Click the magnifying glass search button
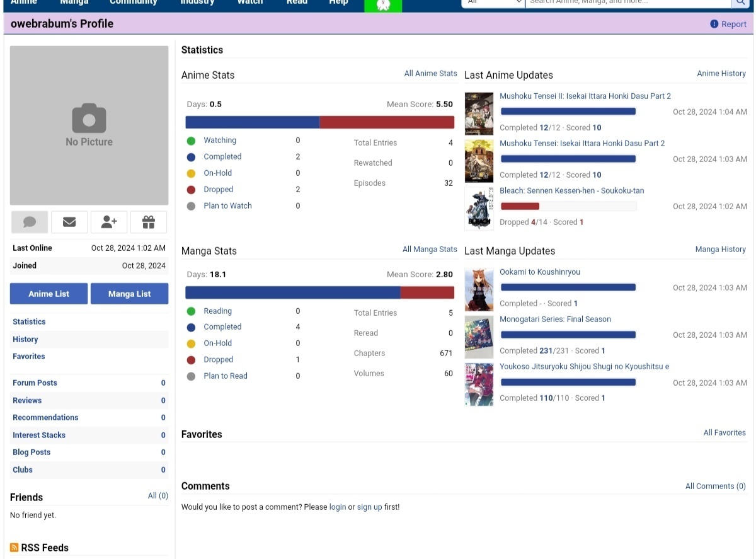The image size is (756, 559). [x=740, y=3]
